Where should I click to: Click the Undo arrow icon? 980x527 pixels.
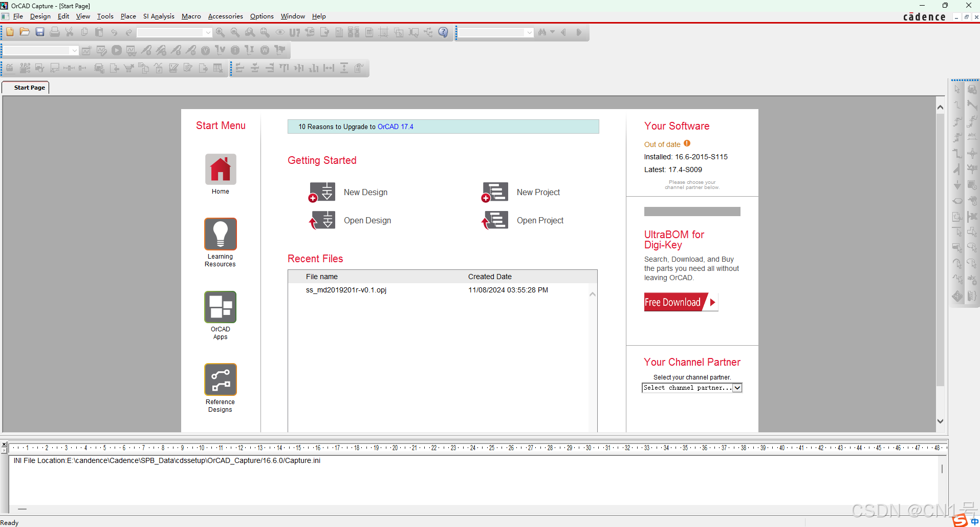point(114,32)
